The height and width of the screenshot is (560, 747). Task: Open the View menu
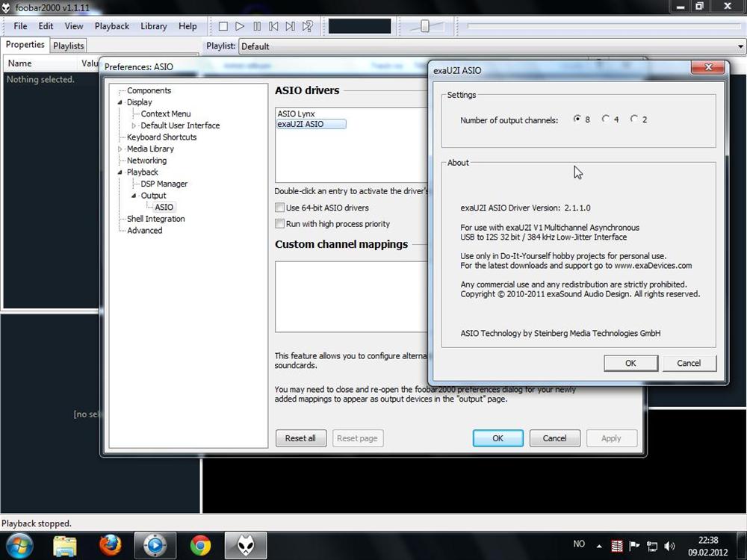[74, 26]
